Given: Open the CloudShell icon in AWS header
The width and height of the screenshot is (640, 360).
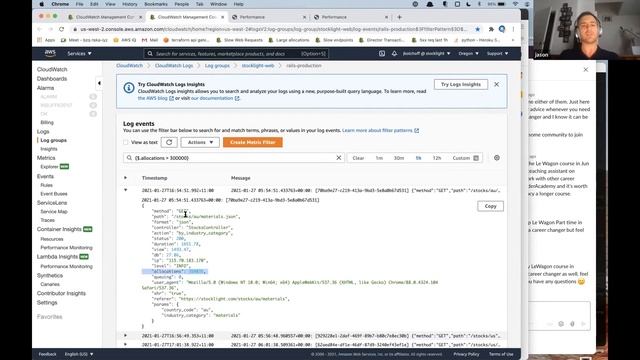Looking at the screenshot, I should point(382,53).
